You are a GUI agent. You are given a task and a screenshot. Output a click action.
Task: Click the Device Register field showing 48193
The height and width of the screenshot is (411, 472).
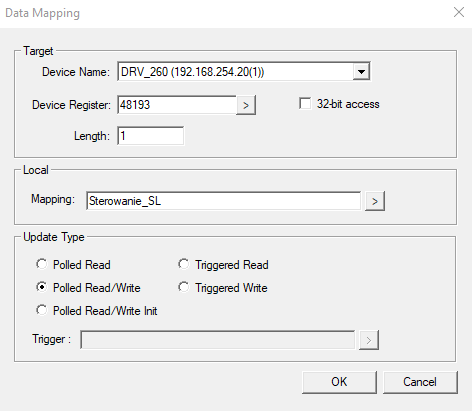click(177, 105)
